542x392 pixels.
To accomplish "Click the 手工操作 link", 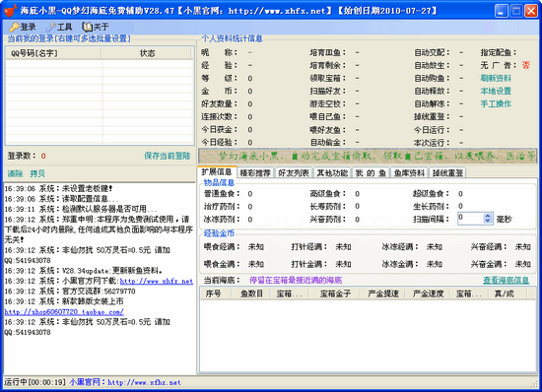I will [x=496, y=103].
